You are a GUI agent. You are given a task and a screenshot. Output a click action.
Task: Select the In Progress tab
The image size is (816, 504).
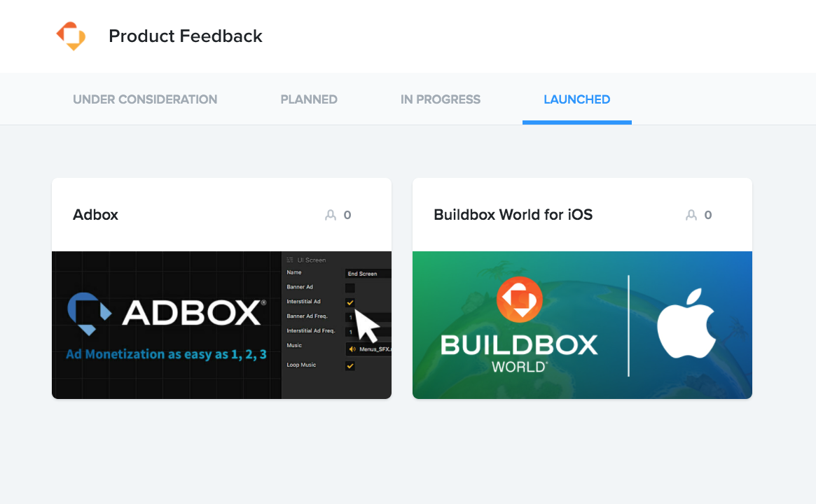point(441,99)
